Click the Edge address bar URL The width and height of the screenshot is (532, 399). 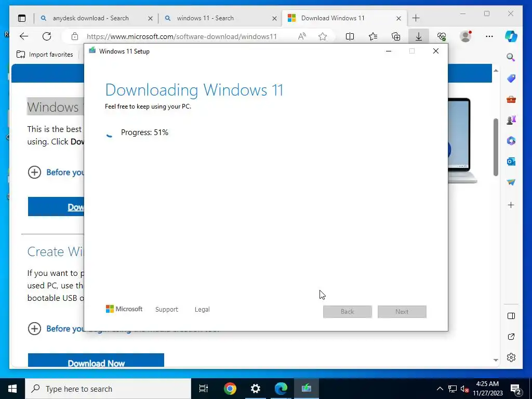(x=182, y=36)
